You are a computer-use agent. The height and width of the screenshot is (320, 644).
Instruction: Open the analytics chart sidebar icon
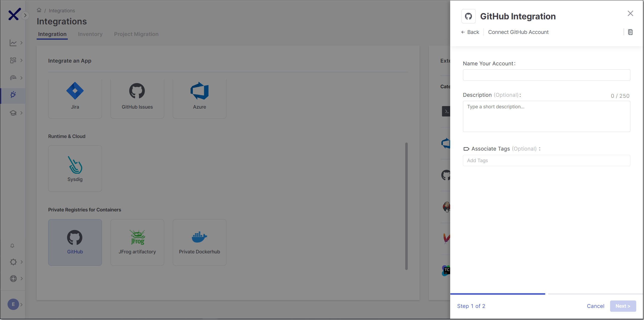tap(13, 43)
